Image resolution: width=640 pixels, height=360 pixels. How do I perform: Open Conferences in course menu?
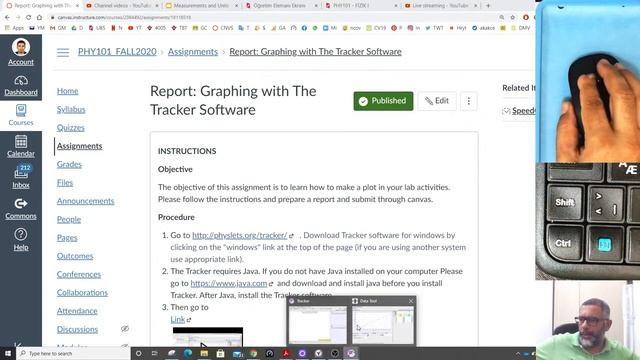click(x=79, y=275)
